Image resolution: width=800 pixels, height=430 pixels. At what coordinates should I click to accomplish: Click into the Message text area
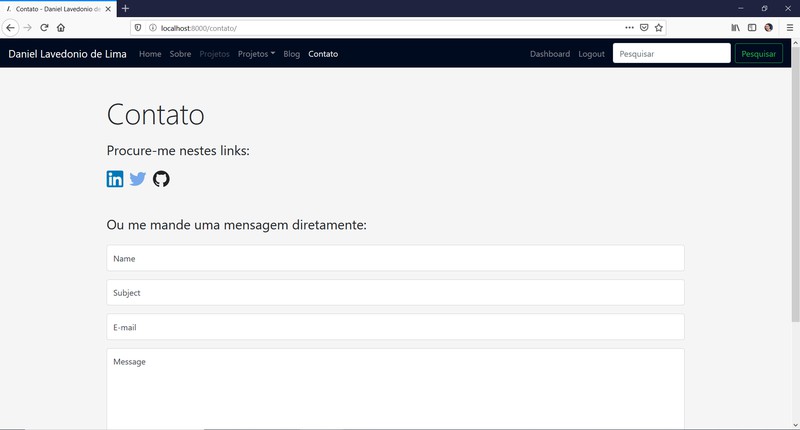[x=395, y=389]
